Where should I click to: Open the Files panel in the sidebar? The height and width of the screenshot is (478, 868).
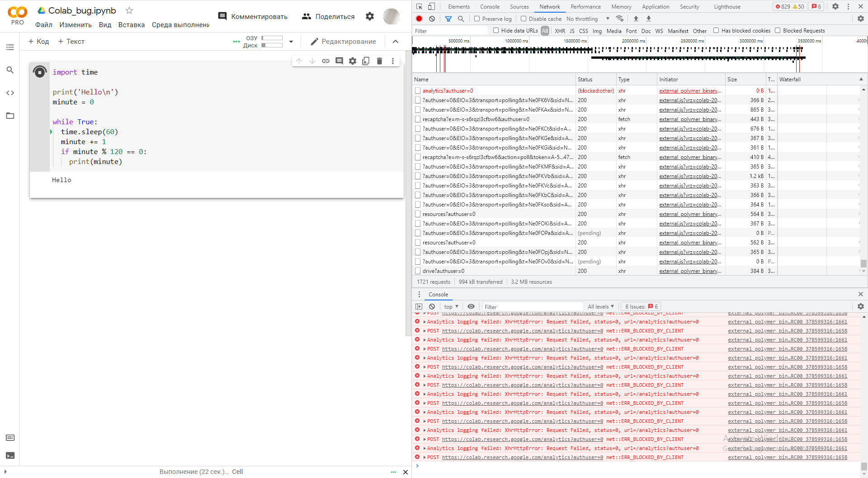tap(10, 116)
